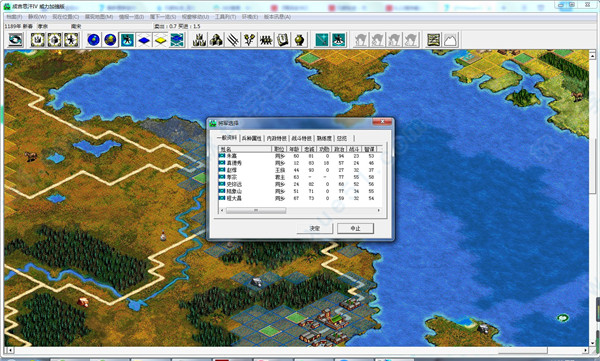Image resolution: width=600 pixels, height=361 pixels.
Task: Select the arrows volley toolbar icon
Action: tap(233, 40)
